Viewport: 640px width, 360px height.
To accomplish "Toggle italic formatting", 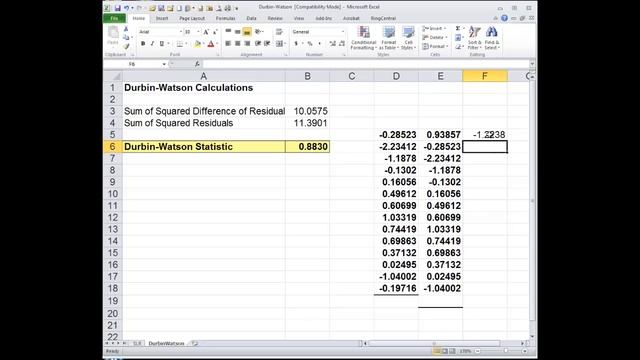I will (x=152, y=44).
